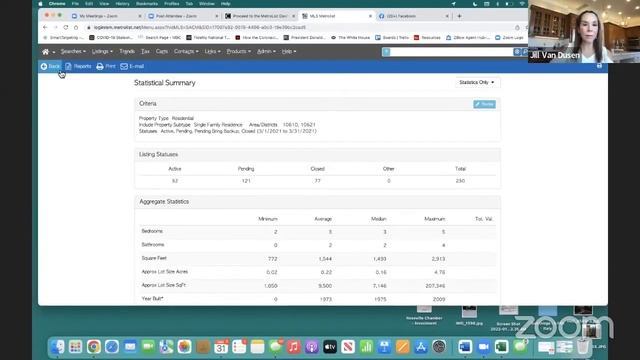Open Trash in the Dock
Screen dimensions: 640x360
[583, 347]
